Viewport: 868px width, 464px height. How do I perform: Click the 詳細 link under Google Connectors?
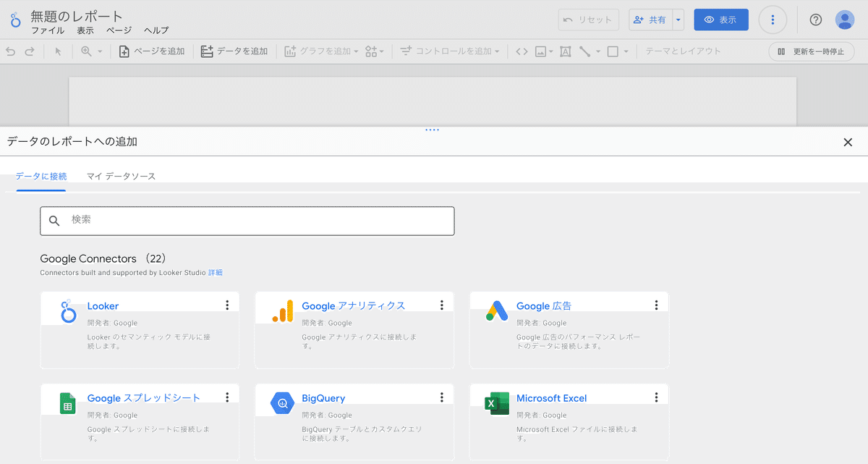click(x=216, y=273)
